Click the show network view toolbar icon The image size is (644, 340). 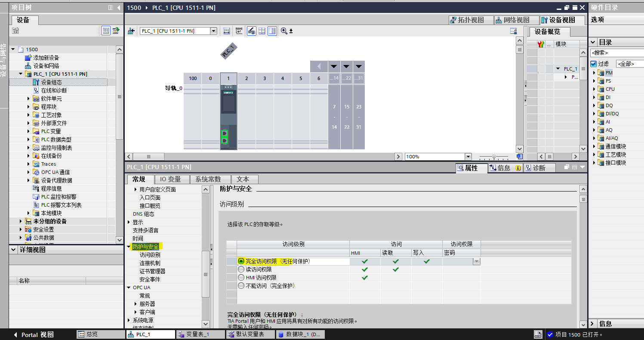(x=131, y=31)
